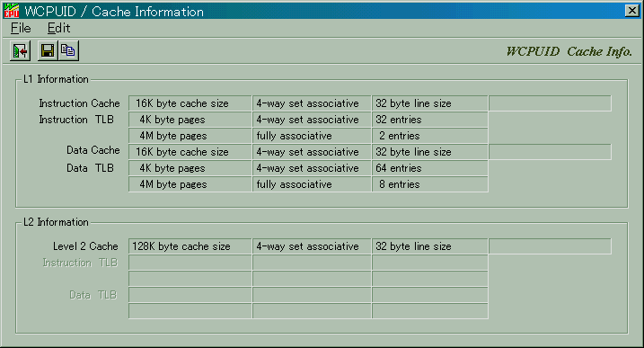Click the WCPUID app icon in title bar
644x348 pixels.
click(x=11, y=11)
